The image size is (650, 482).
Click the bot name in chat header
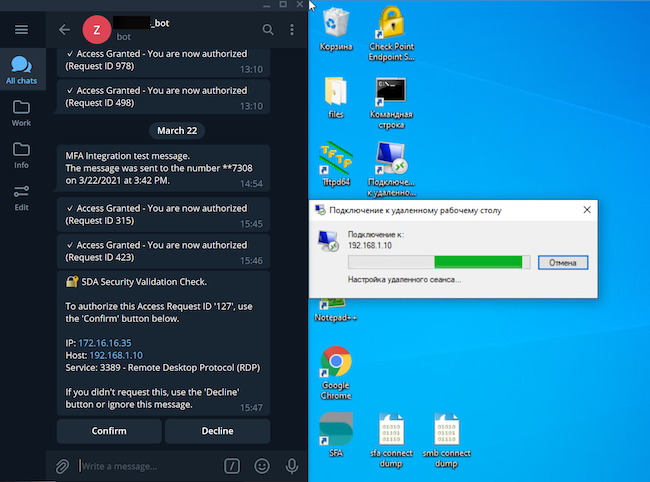pyautogui.click(x=141, y=23)
